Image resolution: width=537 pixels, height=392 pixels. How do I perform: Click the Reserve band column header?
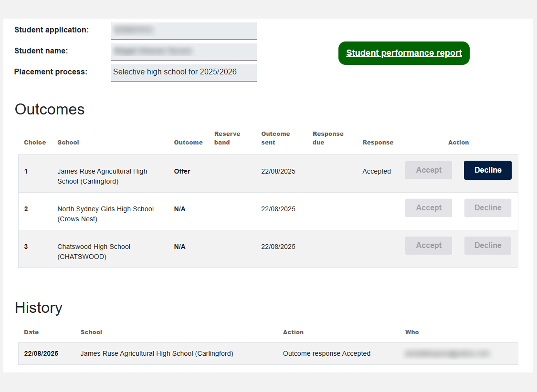pyautogui.click(x=227, y=138)
